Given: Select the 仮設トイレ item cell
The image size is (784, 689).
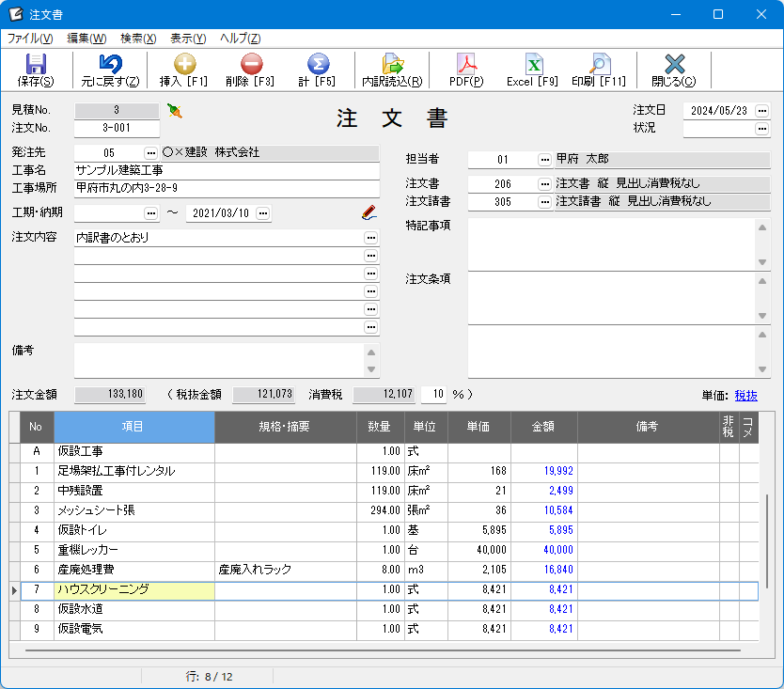Looking at the screenshot, I should [x=134, y=530].
